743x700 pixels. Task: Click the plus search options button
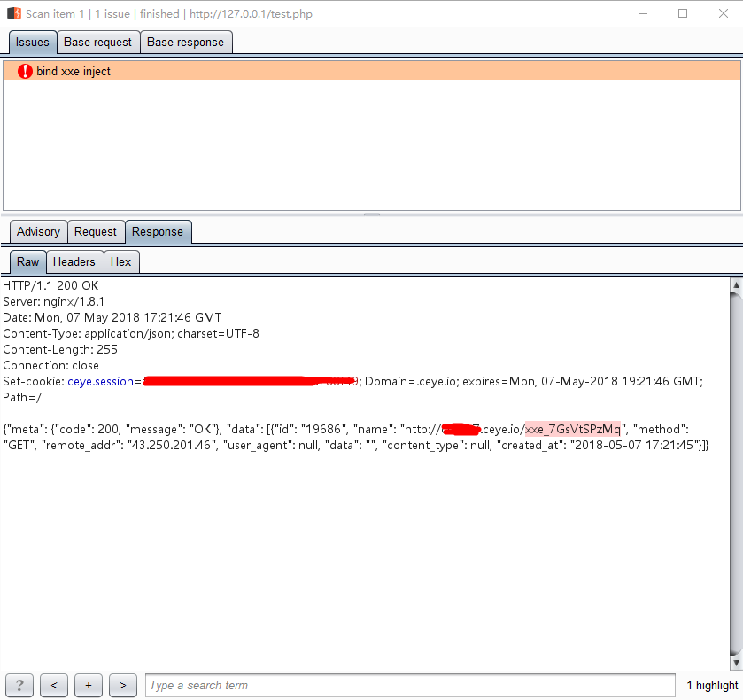pos(89,685)
